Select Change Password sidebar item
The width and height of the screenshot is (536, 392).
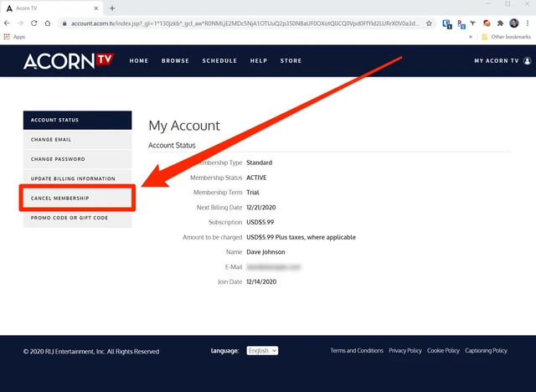point(77,159)
